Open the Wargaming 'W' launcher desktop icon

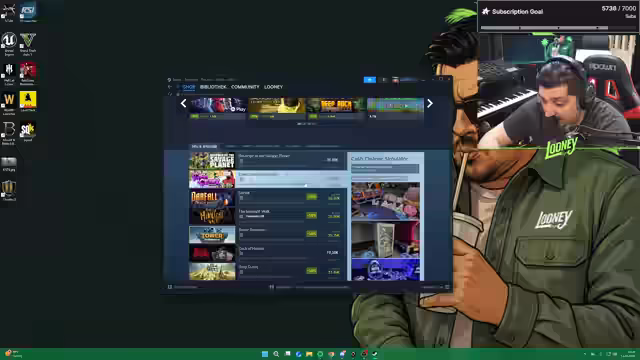(9, 102)
